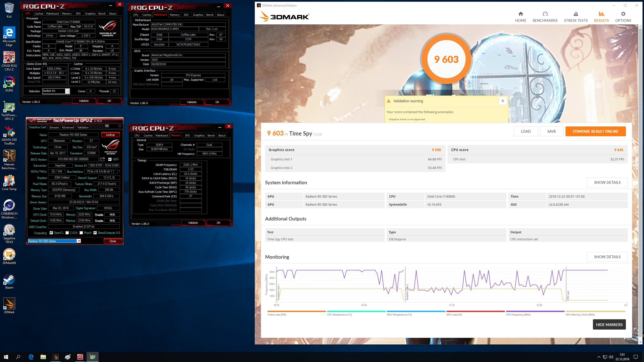This screenshot has width=644, height=362.
Task: Open Socket #1 selection dropdown in CPU-Z
Action: click(67, 91)
